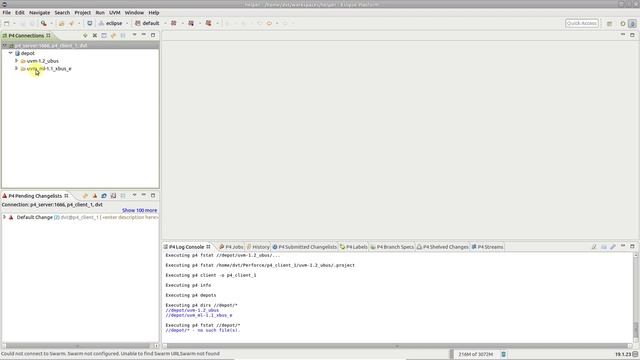
Task: Open the UVM menu
Action: coord(115,13)
